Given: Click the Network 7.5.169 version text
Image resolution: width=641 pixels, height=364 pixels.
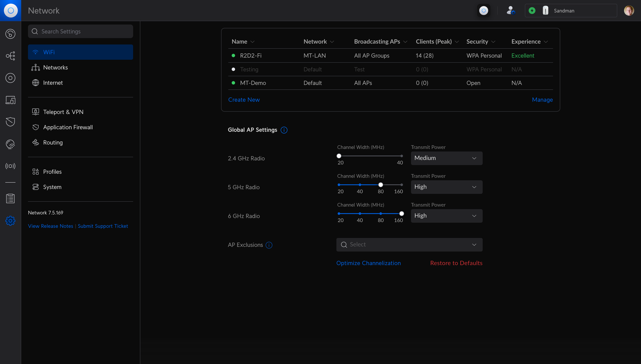Looking at the screenshot, I should tap(45, 213).
